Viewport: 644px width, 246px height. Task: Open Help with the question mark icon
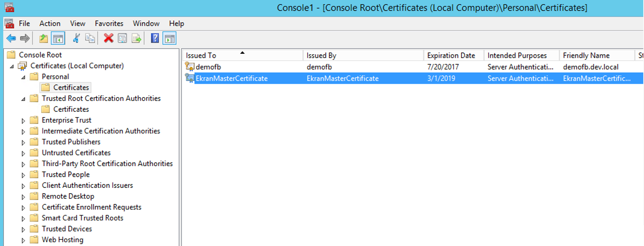[x=155, y=38]
